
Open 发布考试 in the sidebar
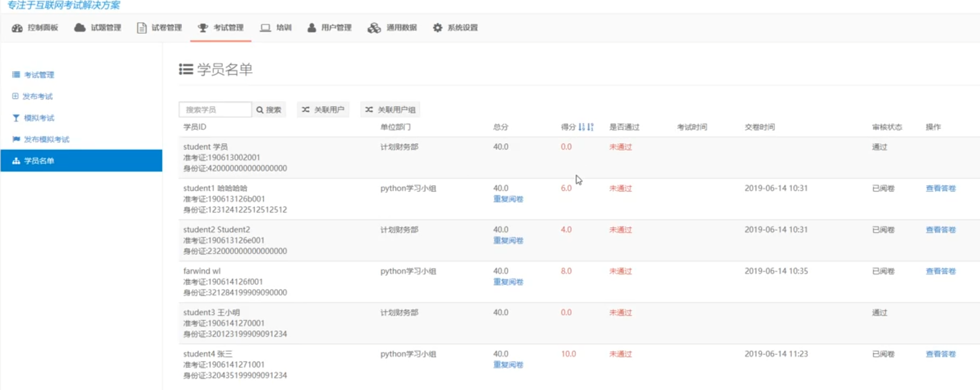point(38,96)
